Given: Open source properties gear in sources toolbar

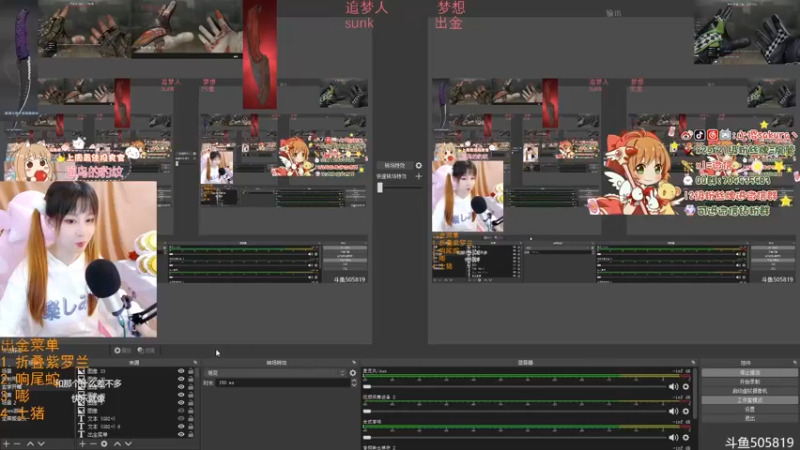Looking at the screenshot, I should click(104, 444).
